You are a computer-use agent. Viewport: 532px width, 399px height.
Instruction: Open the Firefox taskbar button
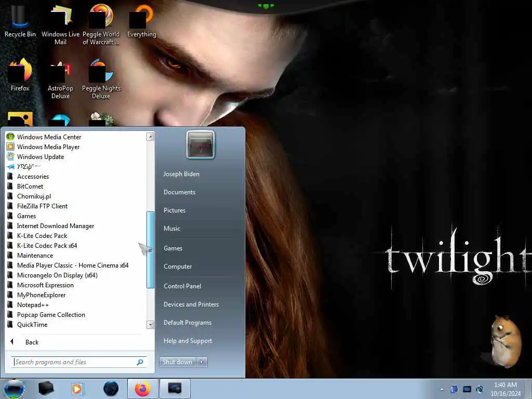coord(143,389)
